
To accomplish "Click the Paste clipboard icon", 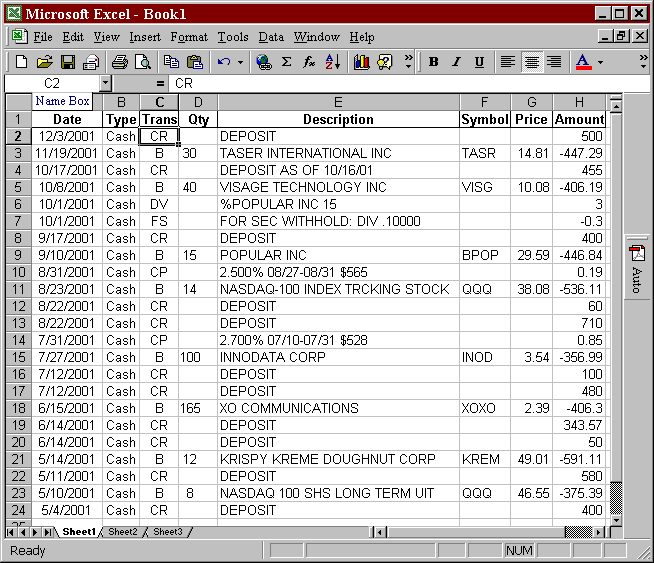I will click(x=194, y=62).
